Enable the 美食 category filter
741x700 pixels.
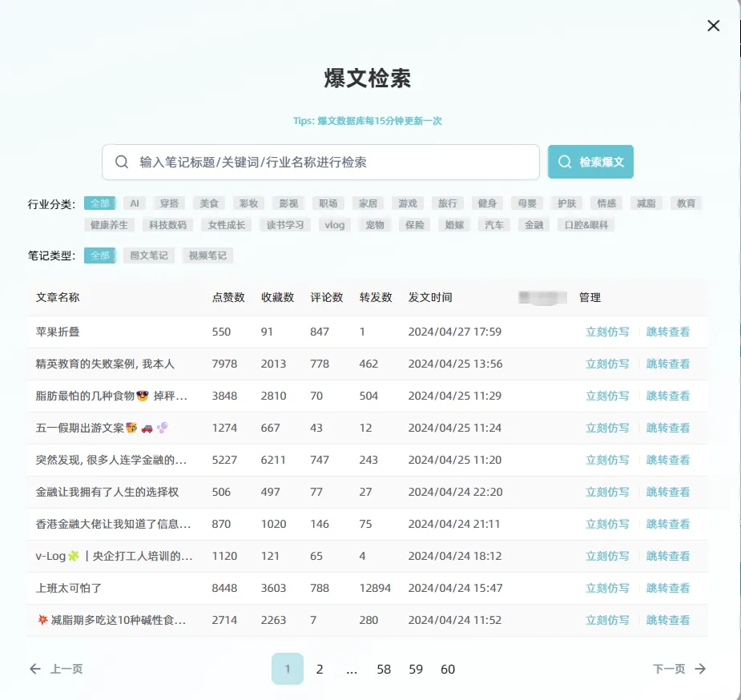(x=208, y=203)
